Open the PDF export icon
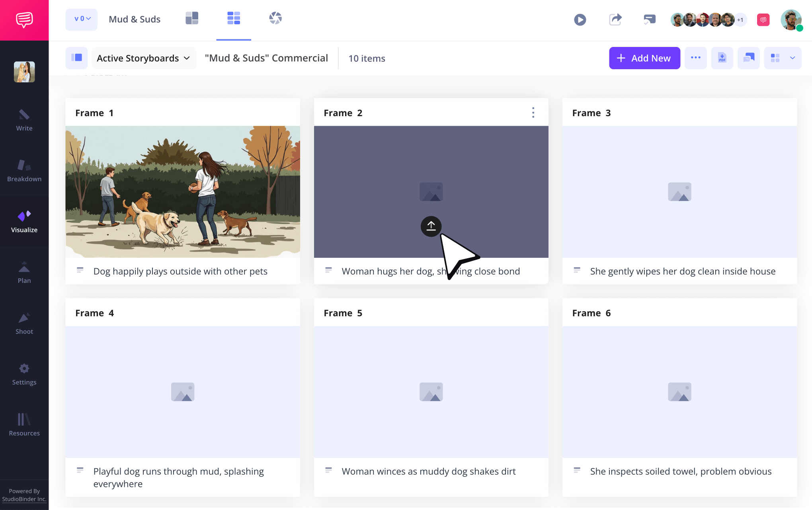Viewport: 812px width, 510px height. coord(722,58)
